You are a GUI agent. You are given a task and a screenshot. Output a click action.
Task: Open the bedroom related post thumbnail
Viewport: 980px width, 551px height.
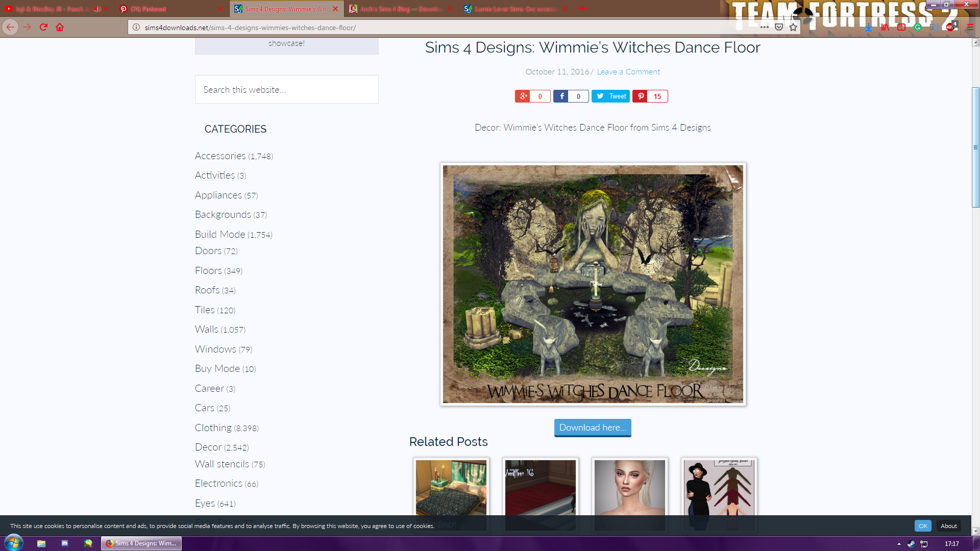[x=451, y=495]
